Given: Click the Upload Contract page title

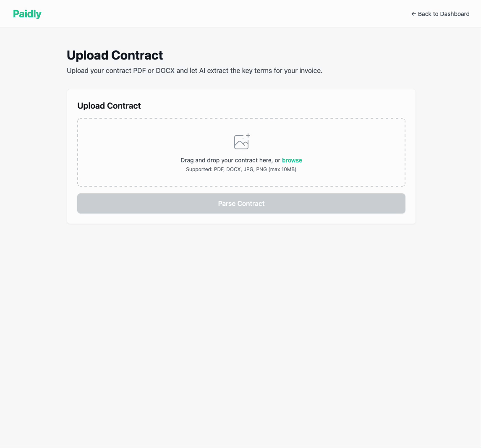Looking at the screenshot, I should (115, 55).
